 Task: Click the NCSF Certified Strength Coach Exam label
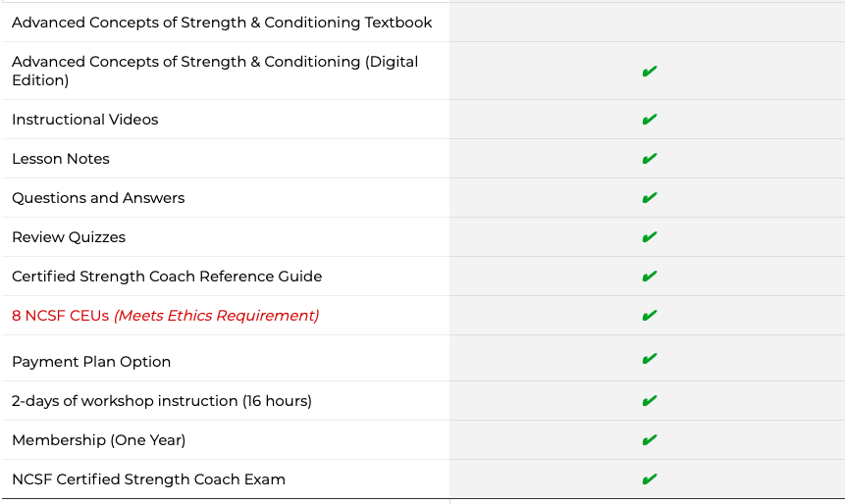coord(148,479)
